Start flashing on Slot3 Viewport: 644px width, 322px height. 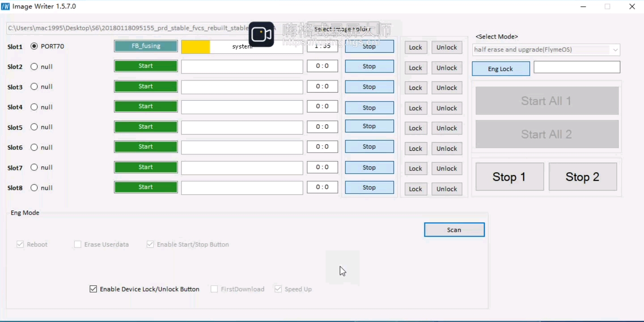click(x=146, y=87)
